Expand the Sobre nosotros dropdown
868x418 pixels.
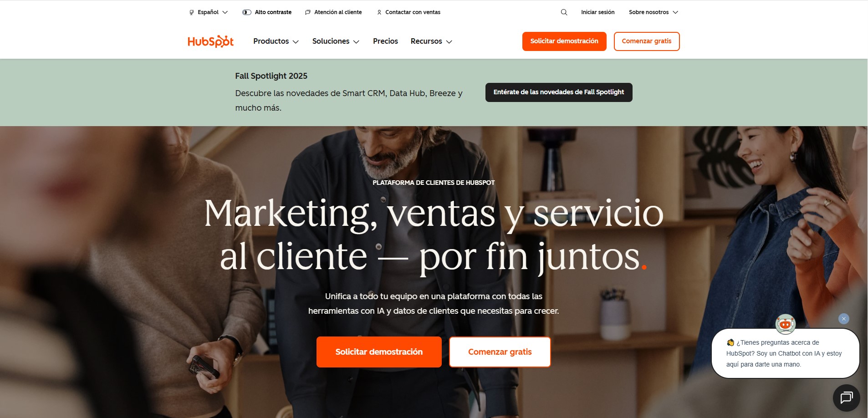(654, 12)
